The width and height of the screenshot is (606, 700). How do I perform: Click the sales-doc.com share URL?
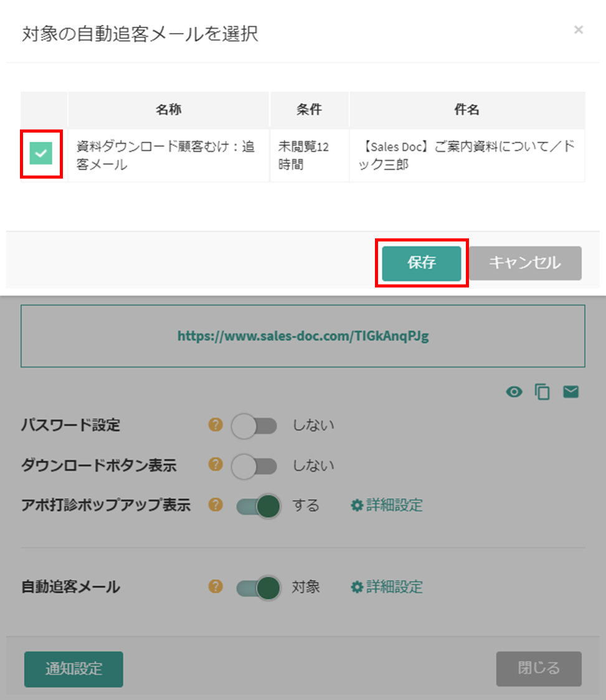click(303, 336)
